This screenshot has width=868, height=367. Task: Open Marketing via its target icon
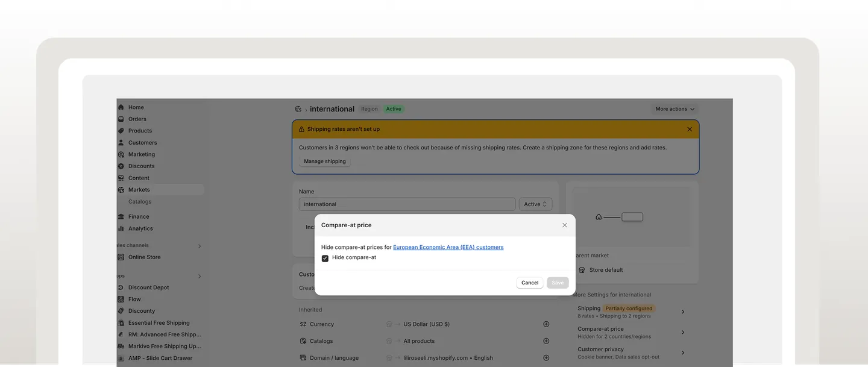coord(121,154)
